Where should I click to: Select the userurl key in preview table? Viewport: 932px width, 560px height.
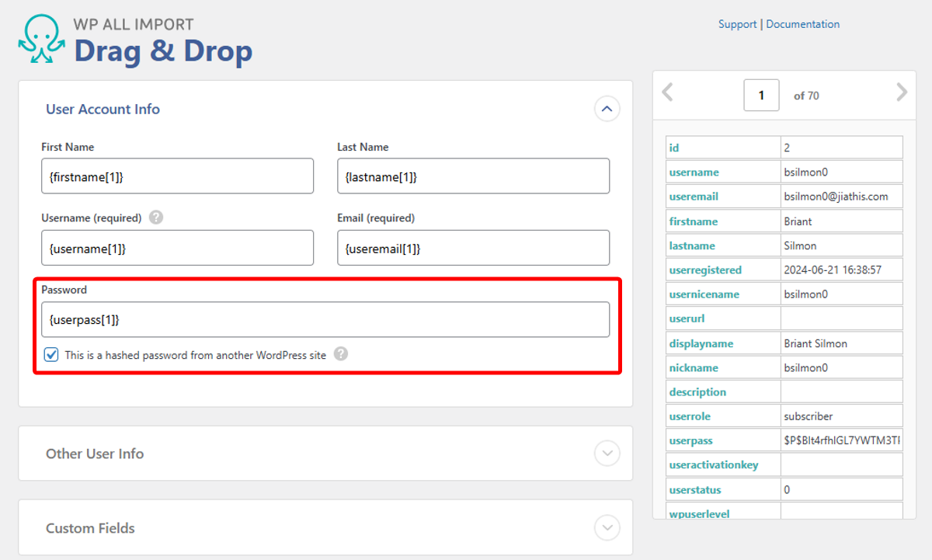687,318
